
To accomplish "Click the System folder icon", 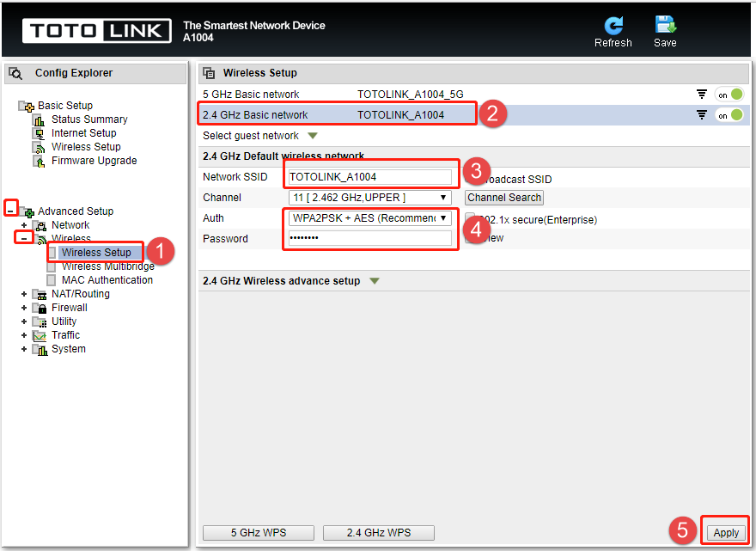I will [x=40, y=349].
